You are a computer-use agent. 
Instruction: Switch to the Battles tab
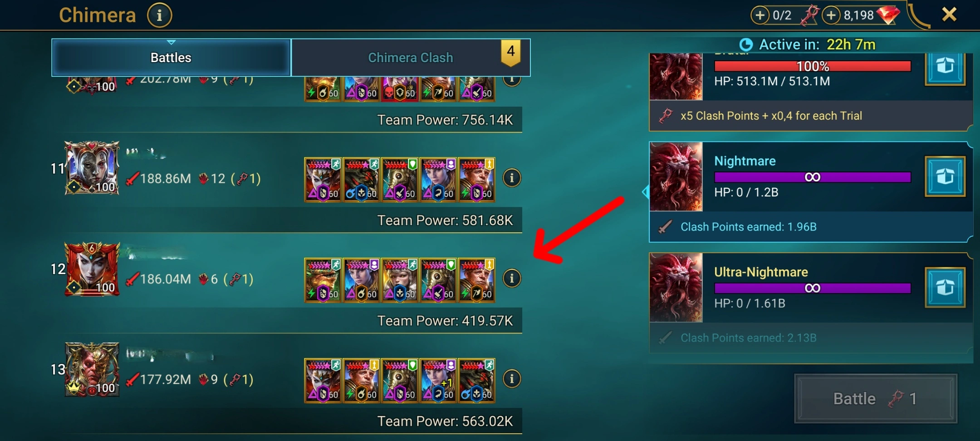pos(171,58)
